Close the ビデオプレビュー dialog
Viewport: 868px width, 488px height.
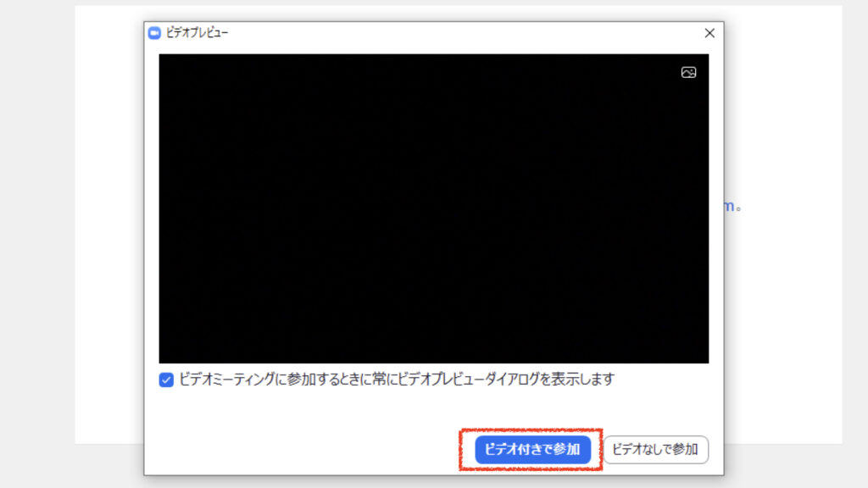(x=709, y=33)
